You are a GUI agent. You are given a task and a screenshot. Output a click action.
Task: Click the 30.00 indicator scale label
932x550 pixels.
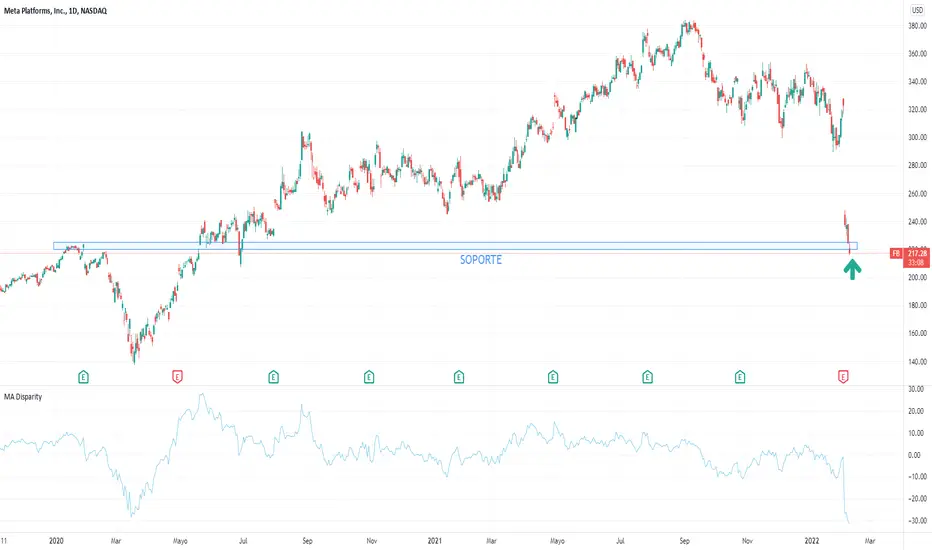point(917,389)
